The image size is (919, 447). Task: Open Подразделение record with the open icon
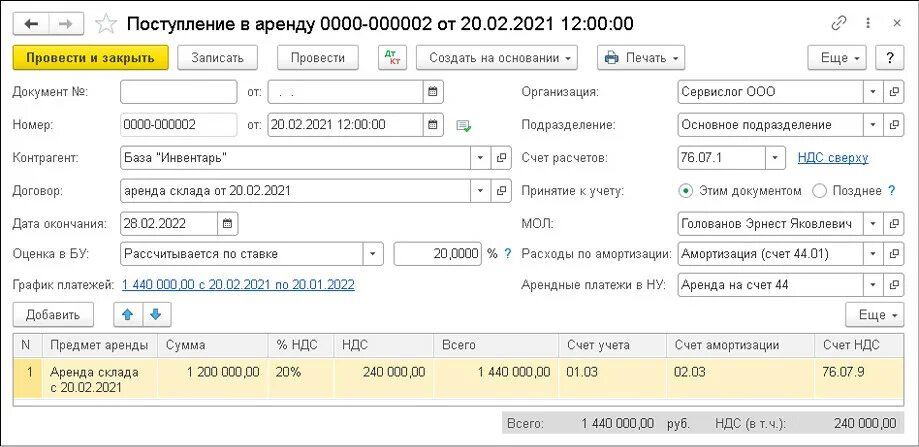point(894,125)
